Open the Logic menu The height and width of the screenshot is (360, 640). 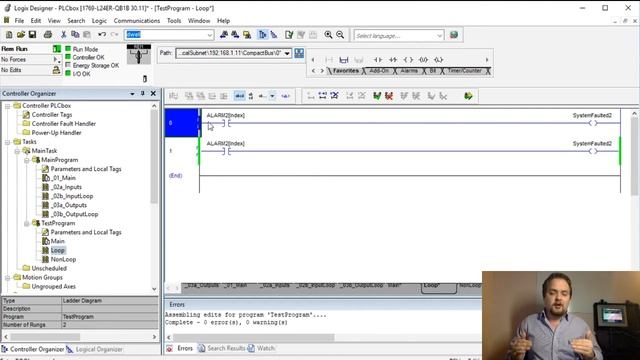click(99, 20)
